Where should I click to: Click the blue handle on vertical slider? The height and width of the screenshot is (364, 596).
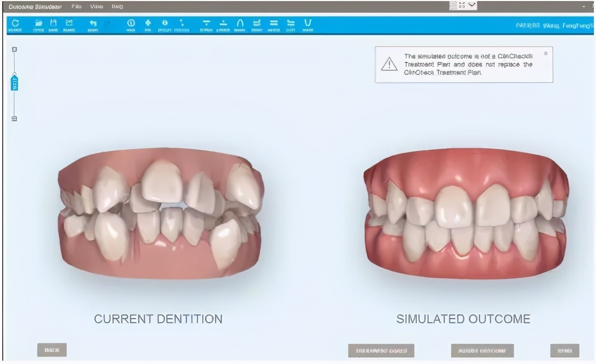click(x=14, y=83)
